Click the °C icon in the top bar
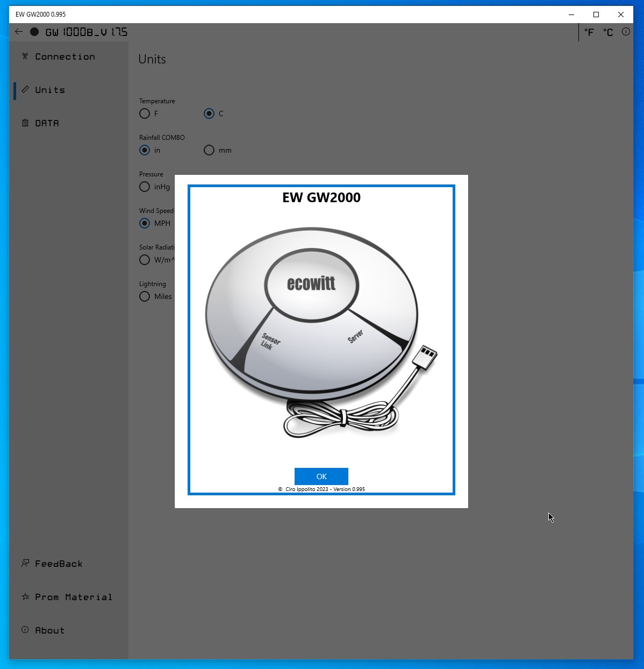 coord(607,32)
